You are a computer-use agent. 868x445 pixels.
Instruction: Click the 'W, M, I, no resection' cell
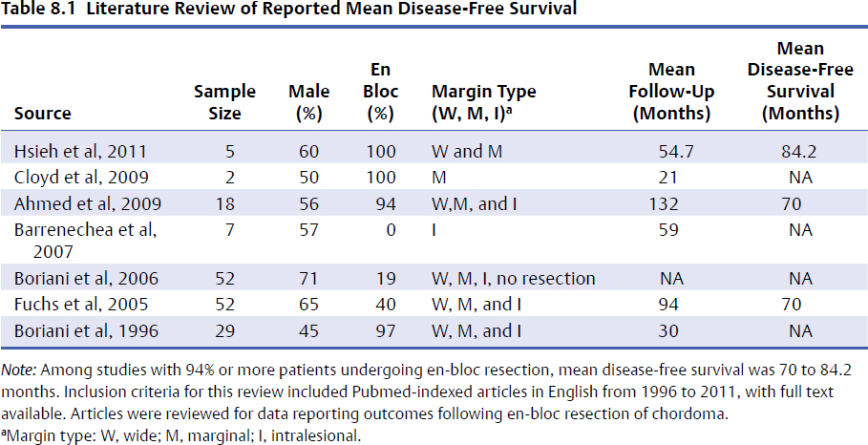pyautogui.click(x=514, y=278)
